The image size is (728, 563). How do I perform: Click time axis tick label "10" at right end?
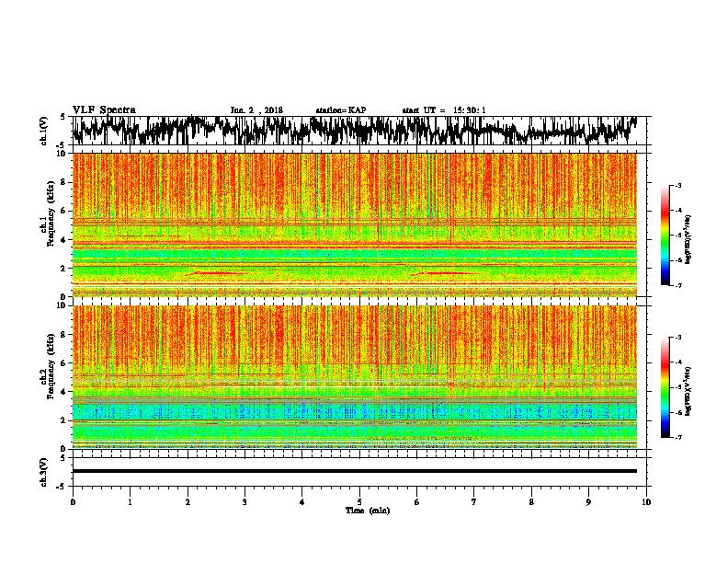click(646, 502)
